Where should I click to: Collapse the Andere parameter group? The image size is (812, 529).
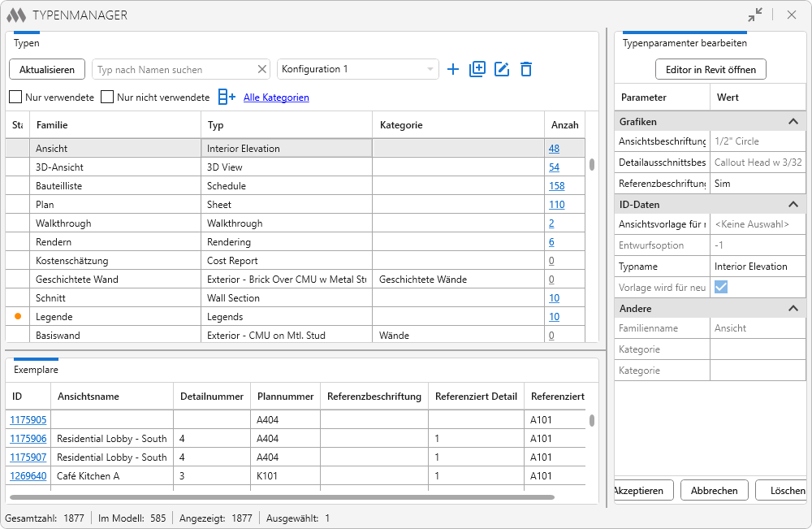pos(793,309)
